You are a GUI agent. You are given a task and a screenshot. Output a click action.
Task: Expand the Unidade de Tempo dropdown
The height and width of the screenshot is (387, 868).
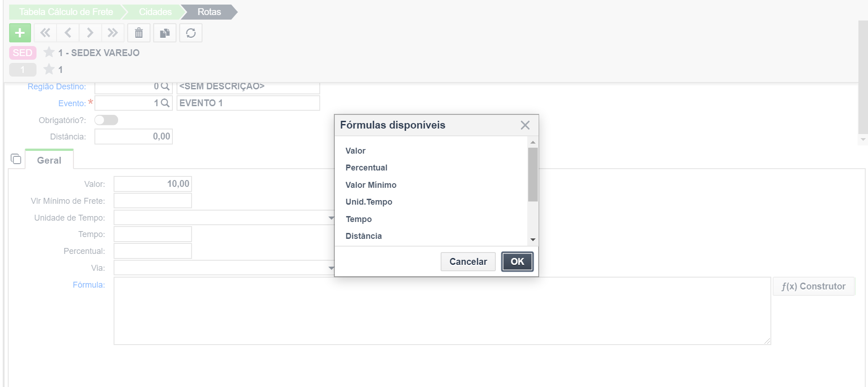click(x=331, y=218)
